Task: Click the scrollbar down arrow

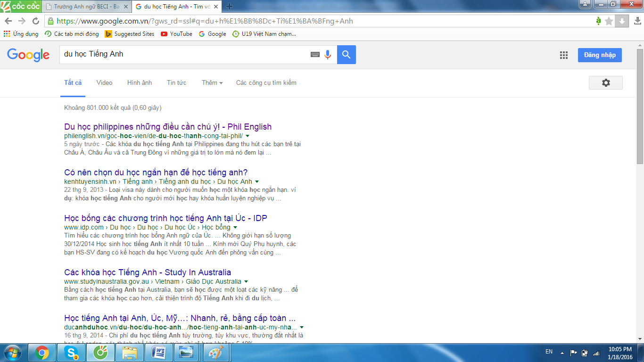Action: coord(640,339)
